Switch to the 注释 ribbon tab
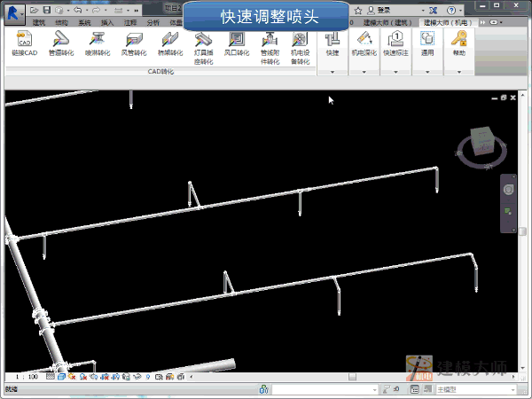532x399 pixels. coord(130,23)
